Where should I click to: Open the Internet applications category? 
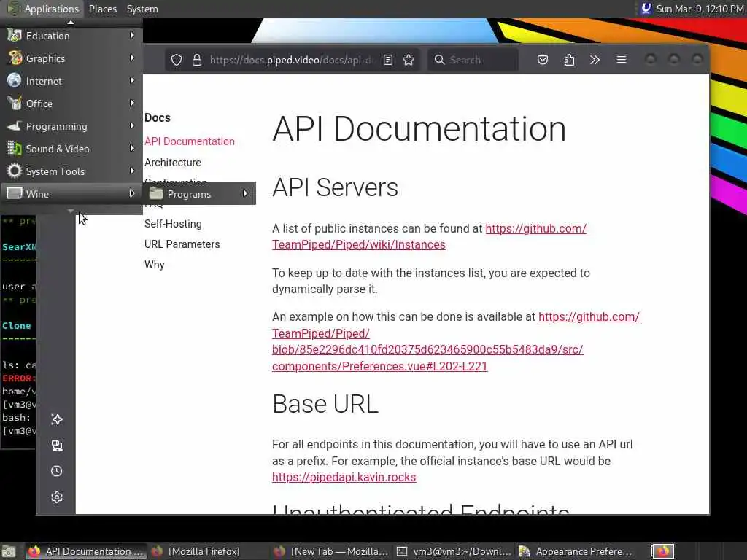pos(71,81)
